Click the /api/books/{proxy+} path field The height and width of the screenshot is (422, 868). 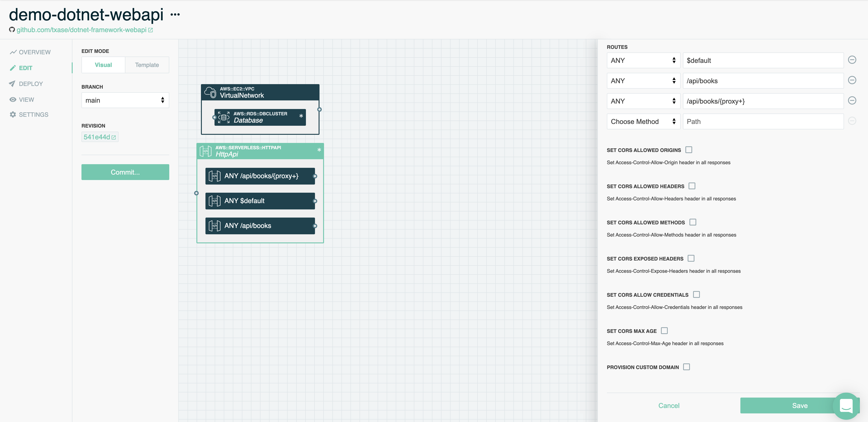point(763,101)
